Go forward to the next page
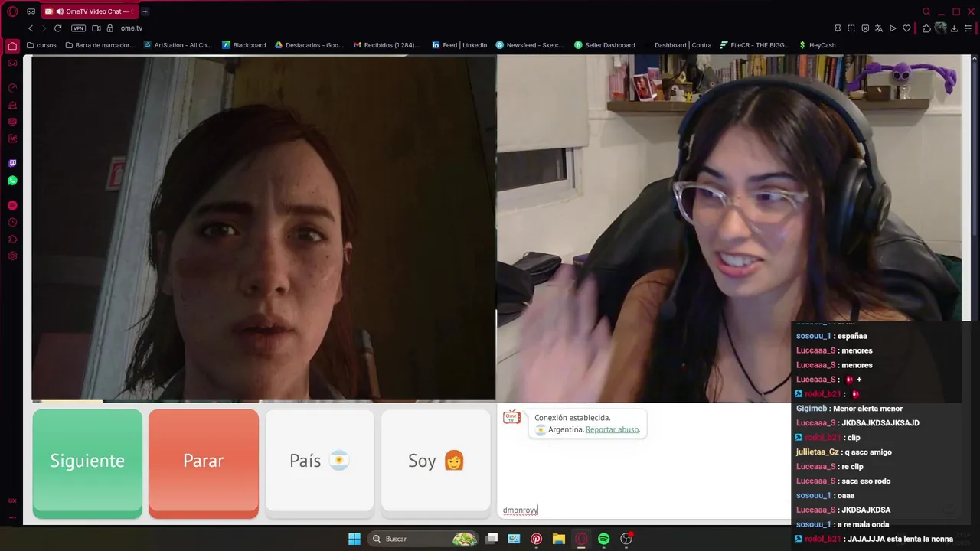The height and width of the screenshot is (551, 980). click(44, 28)
